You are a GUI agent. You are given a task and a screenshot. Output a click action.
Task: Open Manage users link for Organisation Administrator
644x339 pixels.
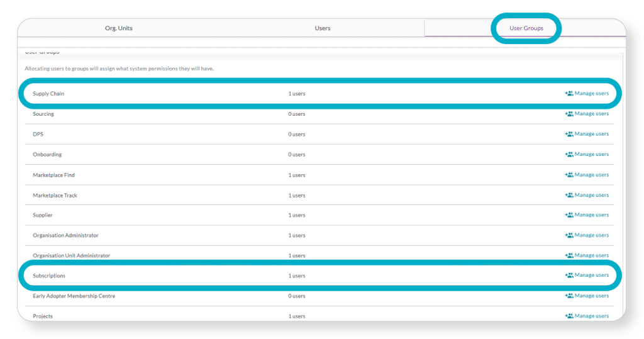coord(591,235)
